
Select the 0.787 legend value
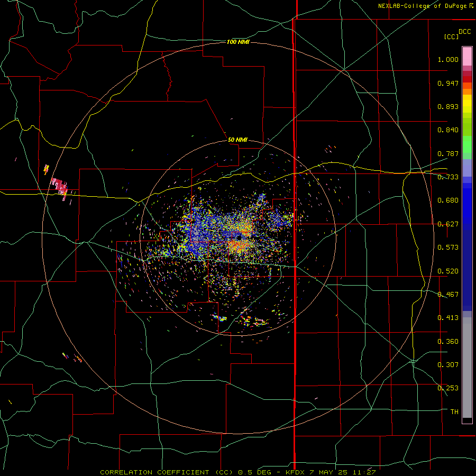pos(448,153)
